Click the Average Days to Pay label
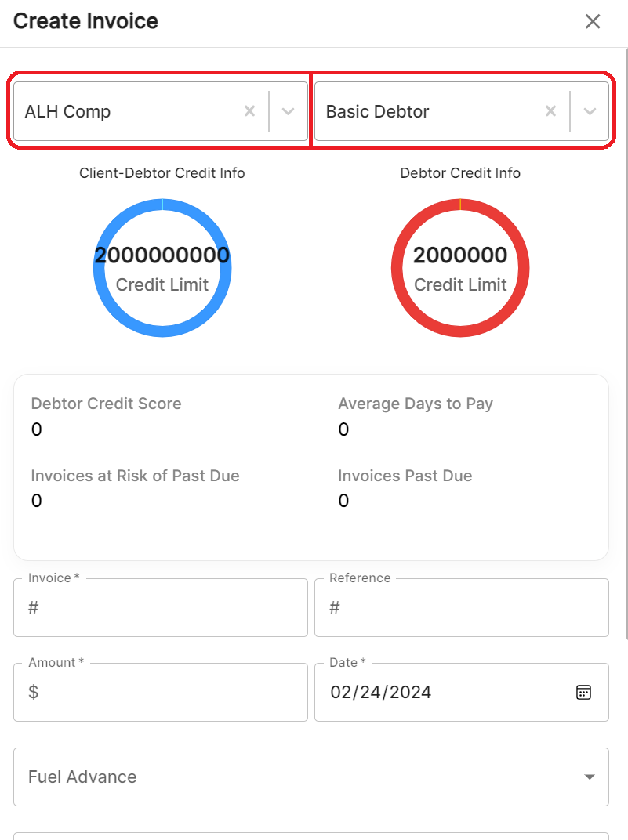The image size is (628, 840). [415, 404]
